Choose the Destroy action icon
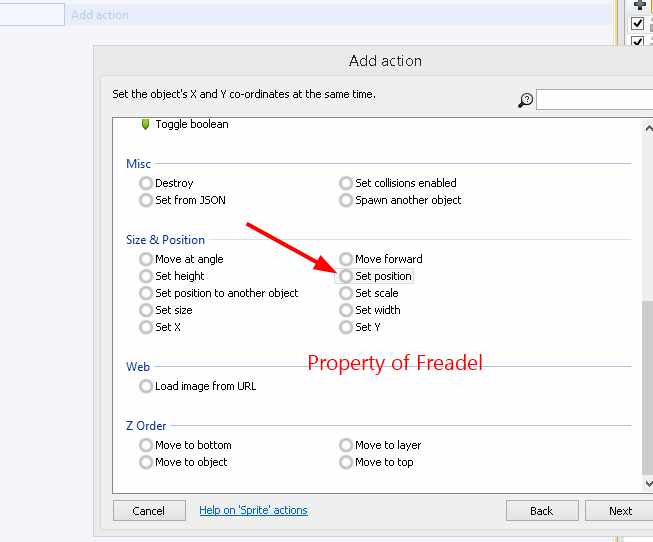The image size is (653, 542). coord(147,183)
